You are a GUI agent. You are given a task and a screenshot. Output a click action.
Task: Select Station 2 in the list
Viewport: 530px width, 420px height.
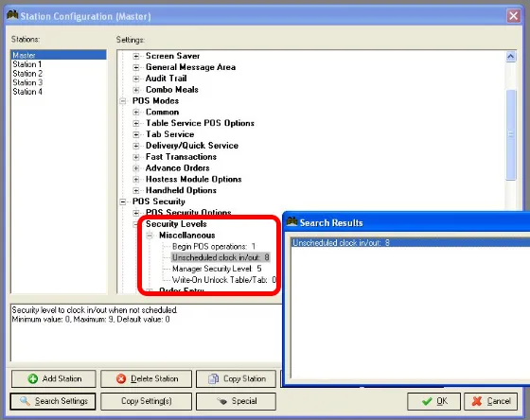point(59,74)
